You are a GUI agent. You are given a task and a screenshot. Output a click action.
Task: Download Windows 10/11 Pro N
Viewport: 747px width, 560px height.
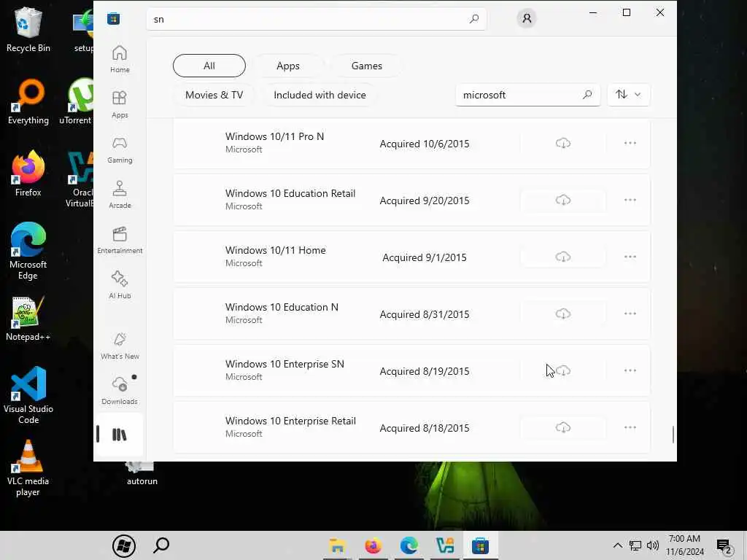pos(563,144)
